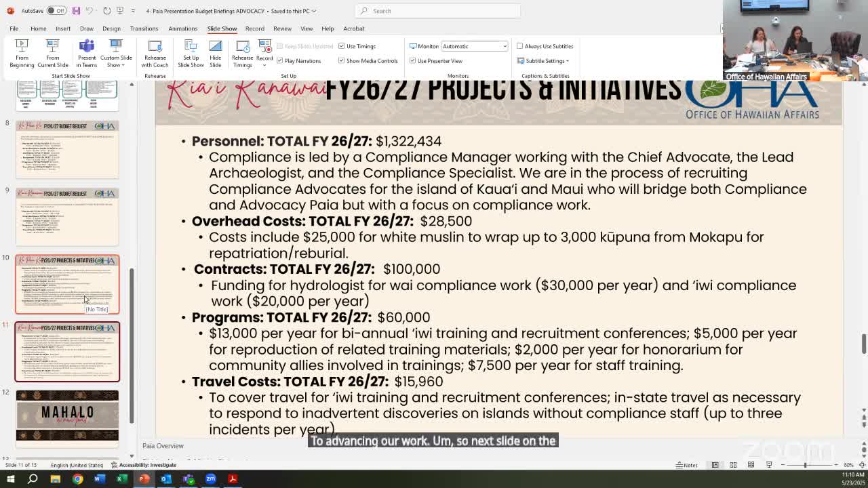The image size is (868, 488).
Task: Select the Mahalo slide 12 thumbnail
Action: [67, 417]
